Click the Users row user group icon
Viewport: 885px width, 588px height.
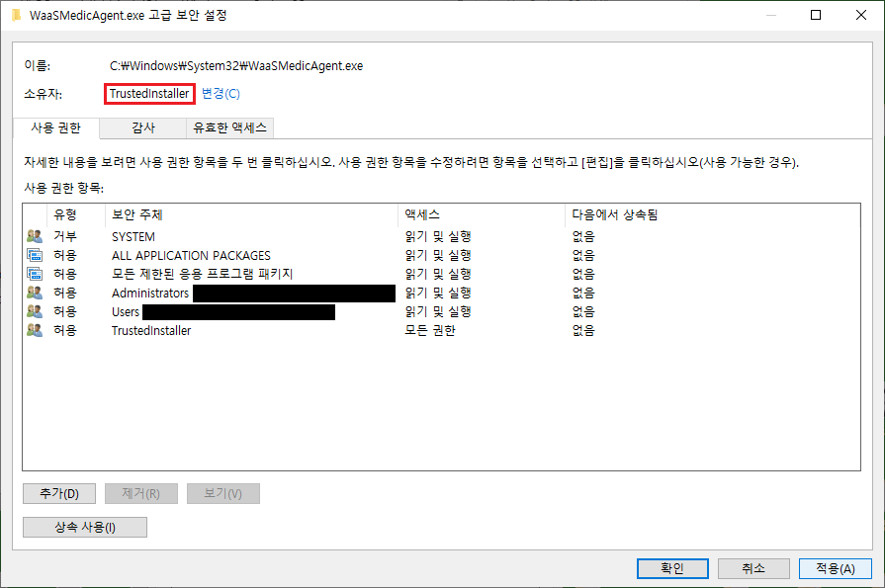coord(35,311)
